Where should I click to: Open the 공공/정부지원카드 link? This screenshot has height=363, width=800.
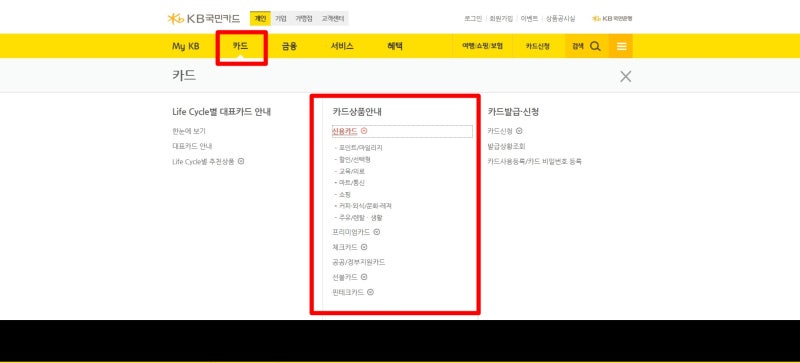(359, 262)
